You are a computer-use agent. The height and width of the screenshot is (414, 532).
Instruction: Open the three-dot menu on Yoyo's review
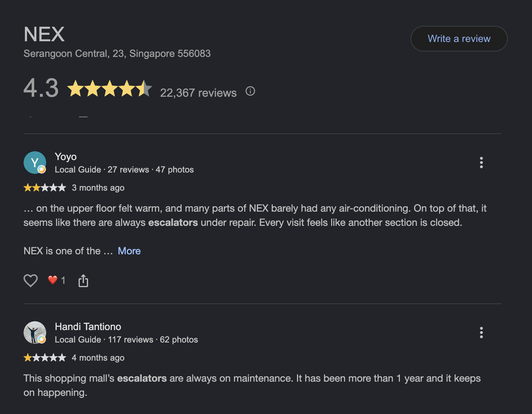point(481,163)
